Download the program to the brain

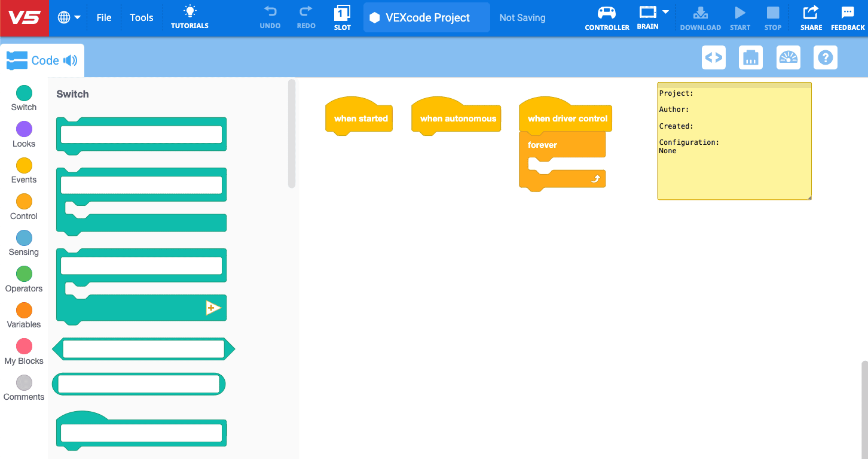point(700,18)
